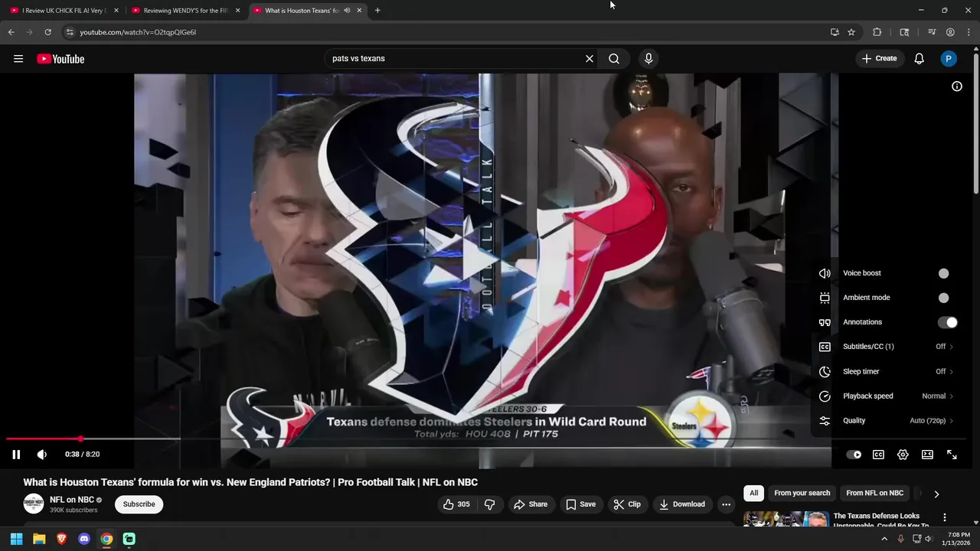
Task: Open the YouTube account avatar menu
Action: (x=949, y=58)
